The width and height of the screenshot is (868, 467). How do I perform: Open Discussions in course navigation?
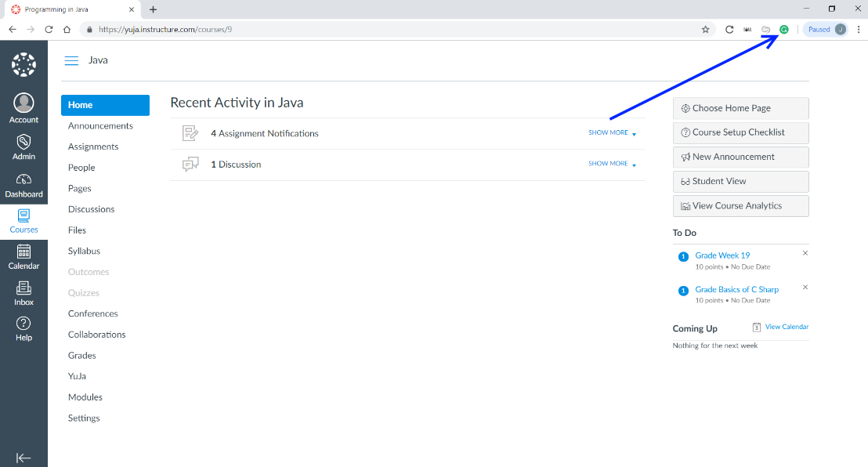[92, 209]
